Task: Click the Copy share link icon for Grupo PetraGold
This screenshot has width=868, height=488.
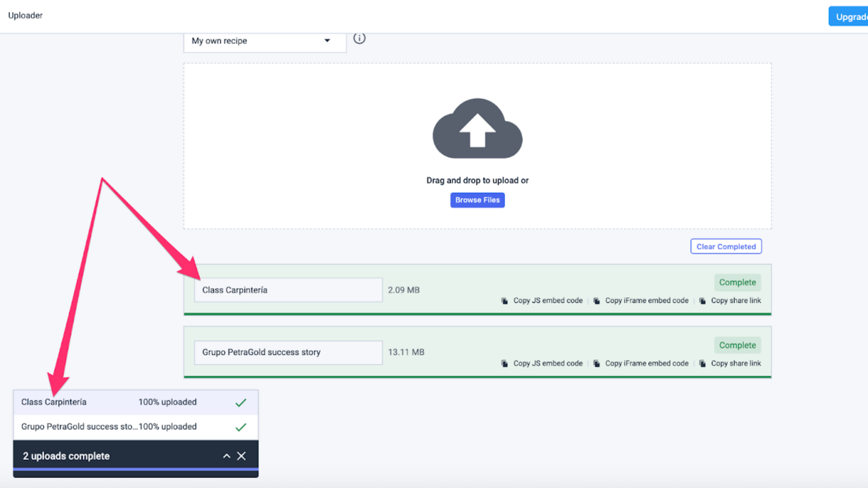Action: point(702,363)
